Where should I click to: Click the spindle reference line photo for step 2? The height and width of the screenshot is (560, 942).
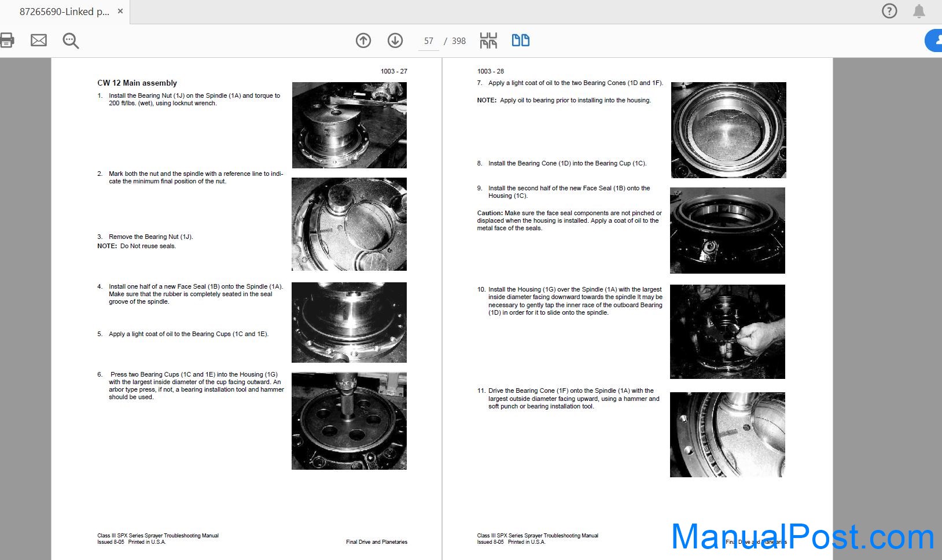pyautogui.click(x=349, y=224)
